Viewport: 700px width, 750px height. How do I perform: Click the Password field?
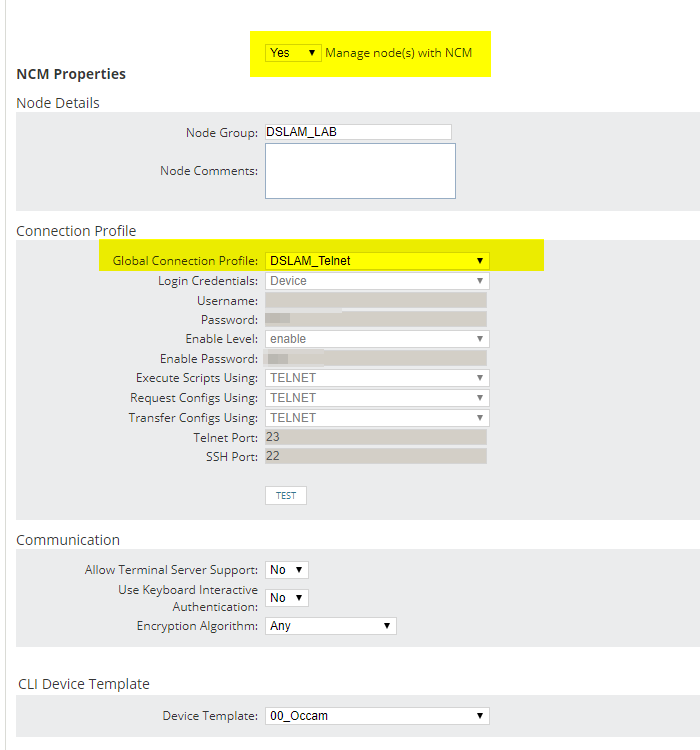click(376, 319)
